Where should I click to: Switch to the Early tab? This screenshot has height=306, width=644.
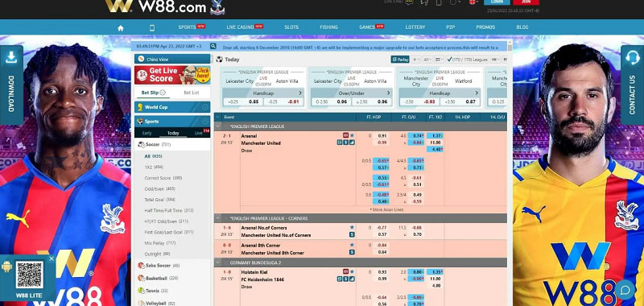147,133
